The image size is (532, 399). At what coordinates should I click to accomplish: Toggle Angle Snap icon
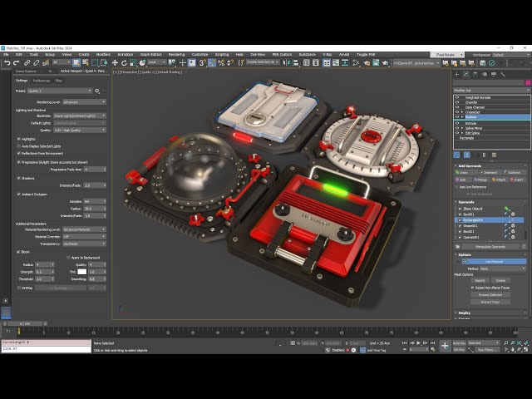click(x=212, y=63)
